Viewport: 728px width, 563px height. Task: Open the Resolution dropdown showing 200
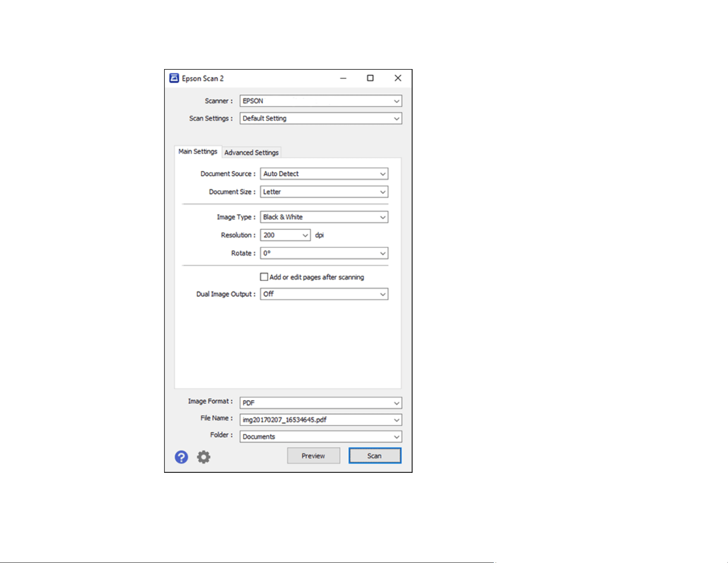click(x=285, y=235)
